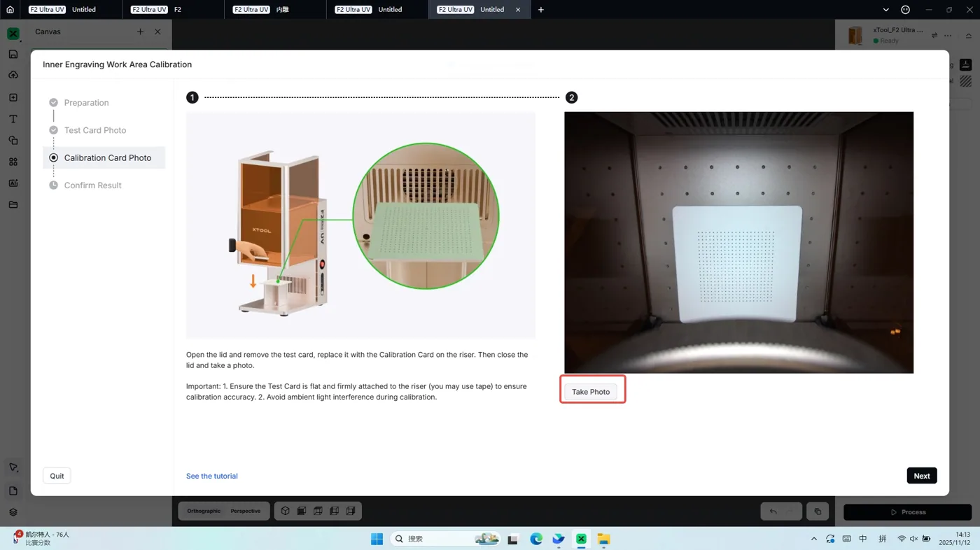
Task: Open the AI image tool
Action: [13, 183]
